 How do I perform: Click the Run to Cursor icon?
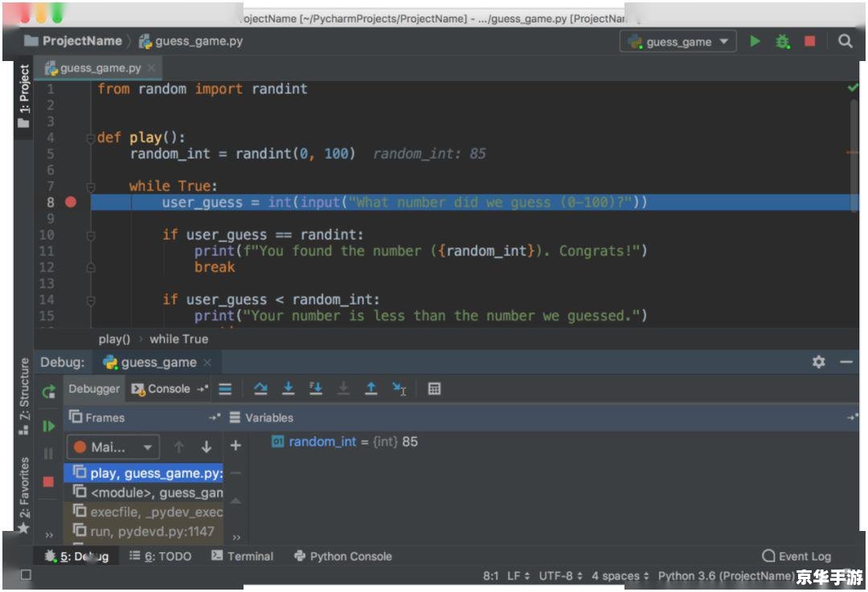[399, 389]
